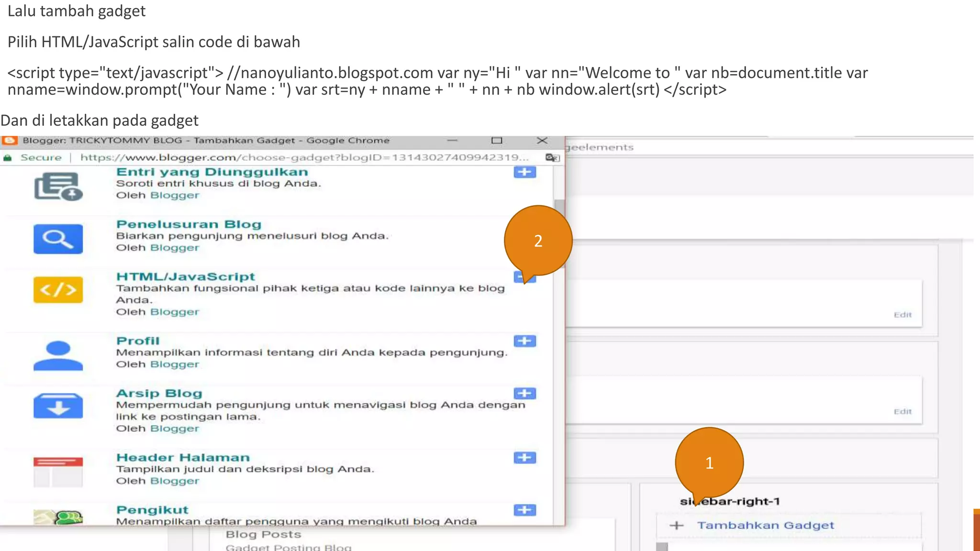Click plus icon next to Arsip Blog
Image resolution: width=980 pixels, height=551 pixels.
pyautogui.click(x=524, y=393)
